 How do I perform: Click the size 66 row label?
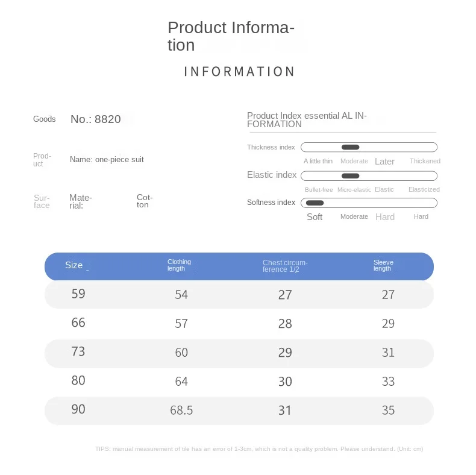pyautogui.click(x=78, y=322)
